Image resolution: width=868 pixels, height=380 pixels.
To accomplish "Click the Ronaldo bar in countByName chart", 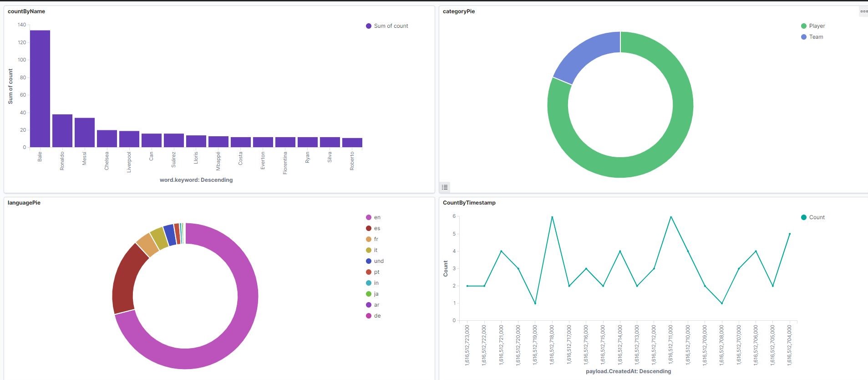I will point(62,131).
